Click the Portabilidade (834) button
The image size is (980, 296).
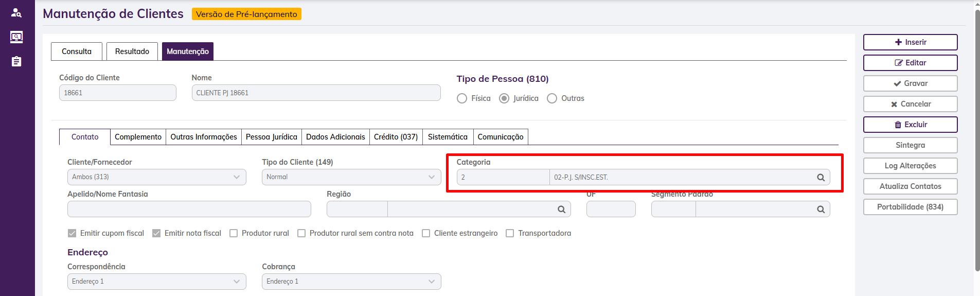[910, 207]
